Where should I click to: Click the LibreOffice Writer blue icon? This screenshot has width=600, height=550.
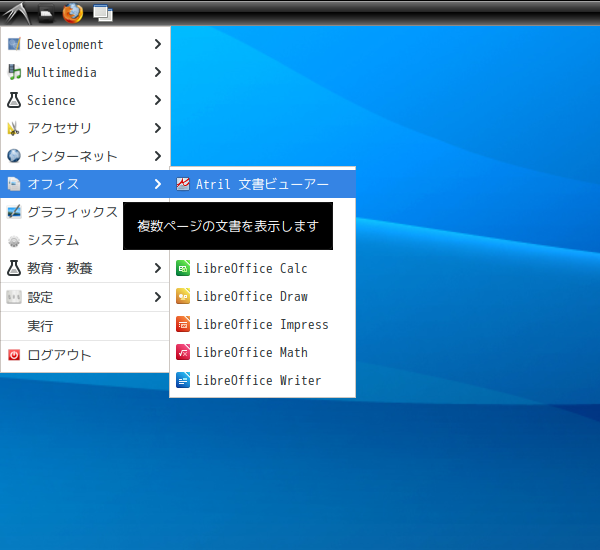coord(183,380)
